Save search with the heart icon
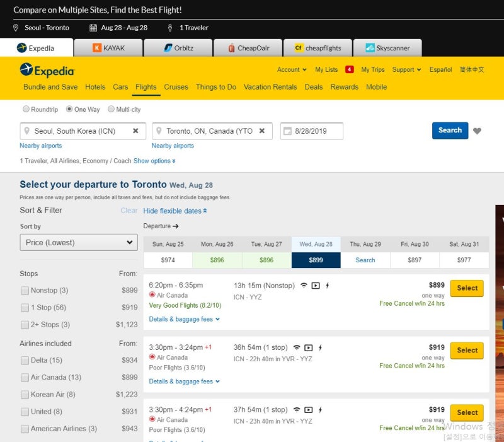Screen dimensions: 504x442 478,131
